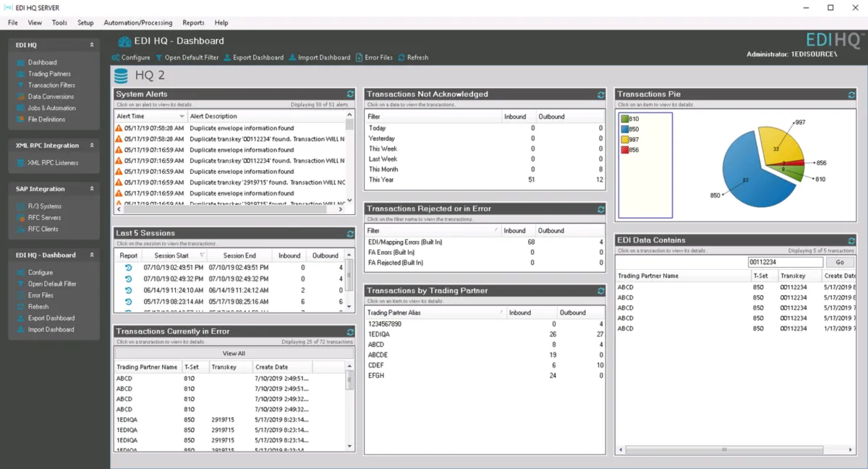This screenshot has height=469, width=868.
Task: Refresh the Transactions Not Acknowledged panel
Action: 601,95
